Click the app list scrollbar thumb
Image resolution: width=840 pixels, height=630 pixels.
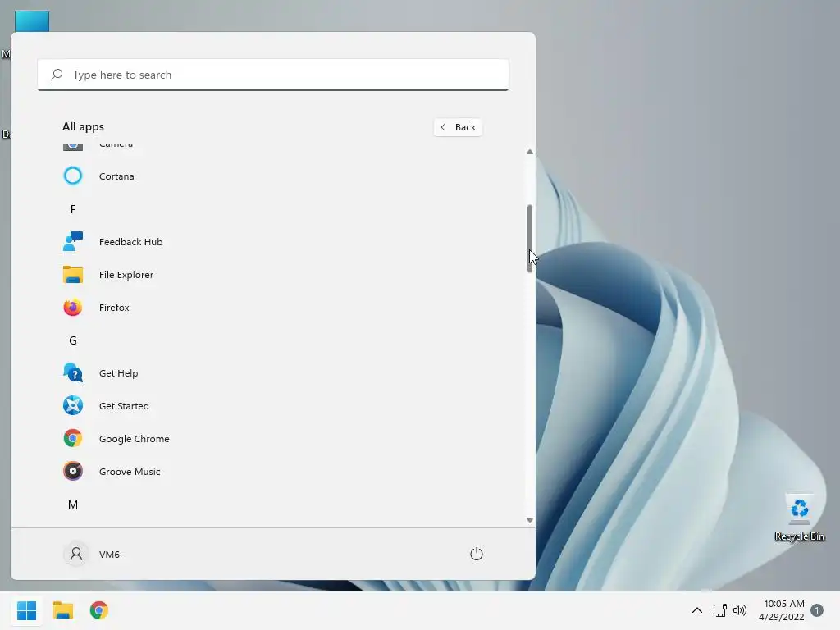click(530, 239)
